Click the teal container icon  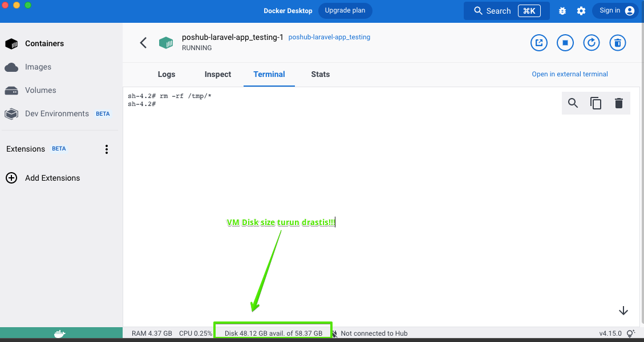[166, 42]
